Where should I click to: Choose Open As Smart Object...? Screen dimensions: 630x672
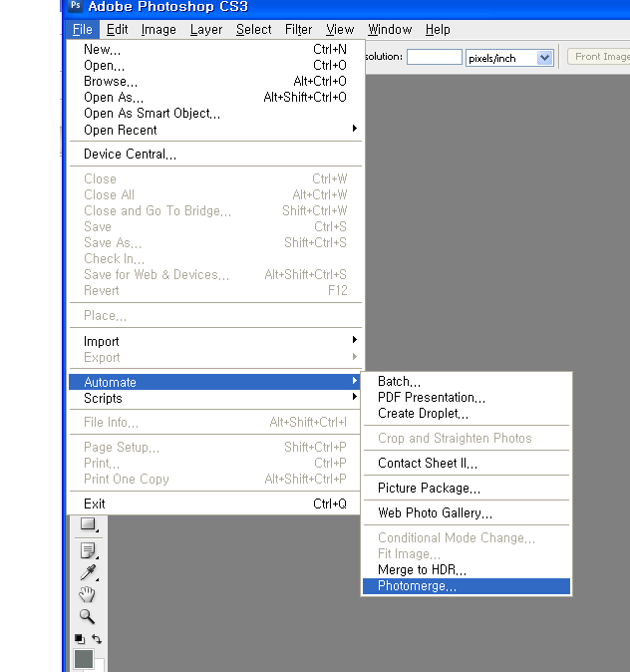[x=215, y=113]
